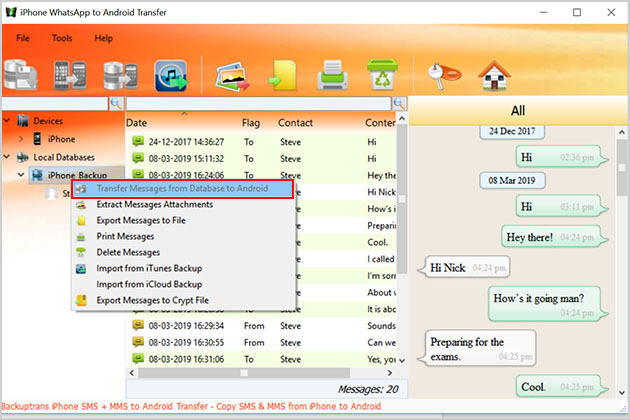Click chat preview scroll up arrow
This screenshot has width=630, height=420.
tap(622, 132)
